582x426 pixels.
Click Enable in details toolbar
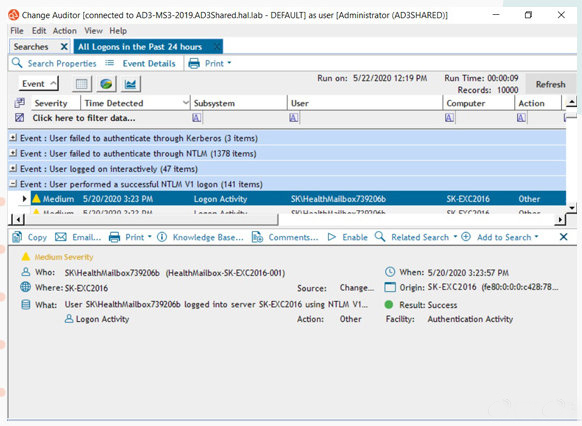coord(348,237)
